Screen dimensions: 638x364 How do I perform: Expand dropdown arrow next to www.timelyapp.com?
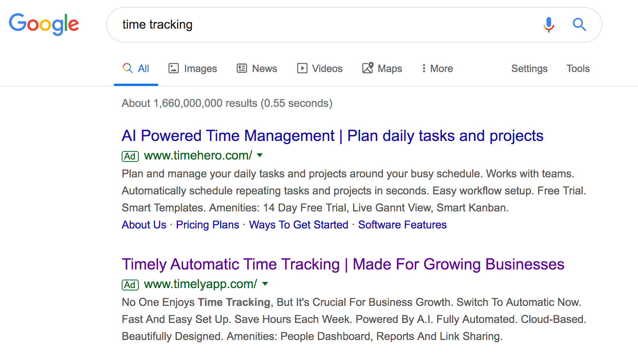pyautogui.click(x=265, y=284)
